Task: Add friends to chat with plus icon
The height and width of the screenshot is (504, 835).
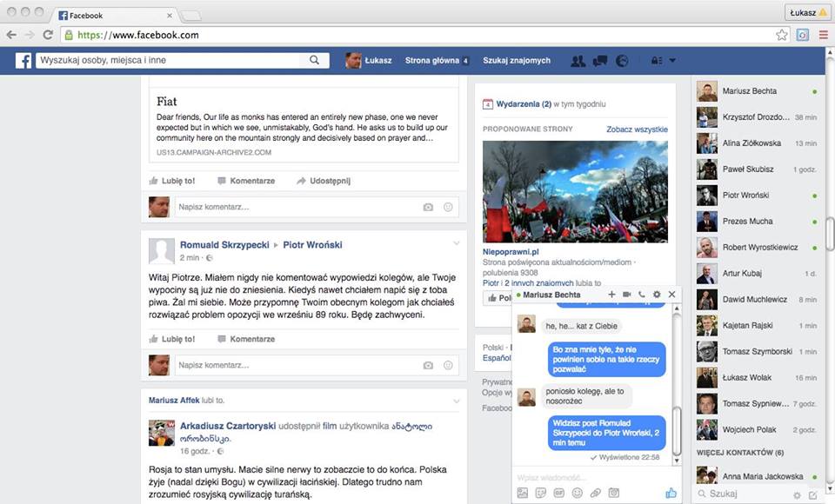Action: 611,295
